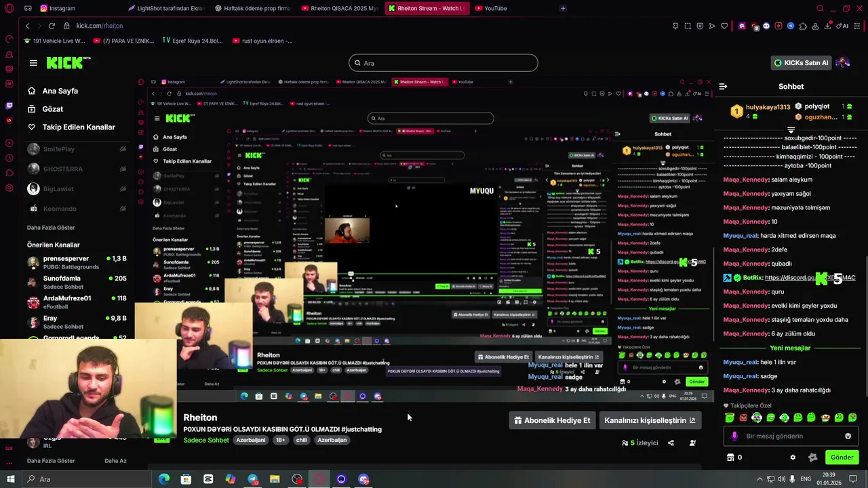Select the chill tag

click(x=301, y=441)
